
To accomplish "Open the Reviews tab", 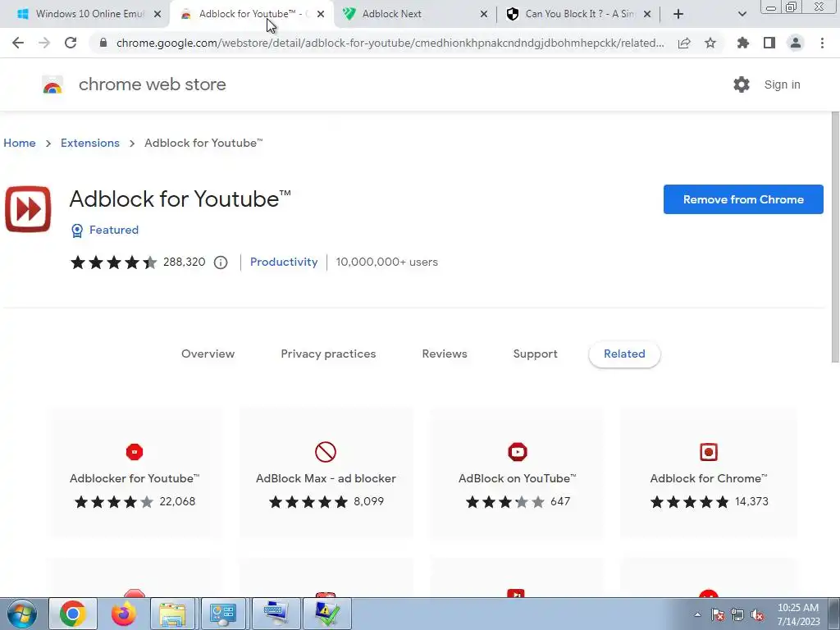I will pos(445,354).
